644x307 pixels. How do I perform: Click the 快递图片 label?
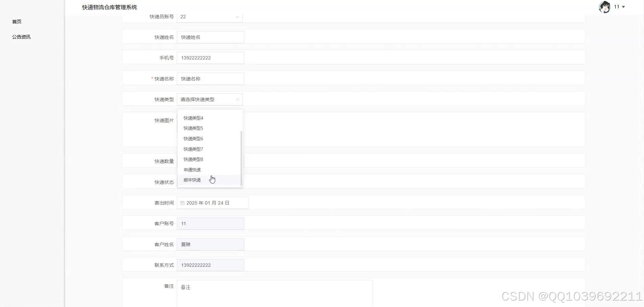click(164, 120)
